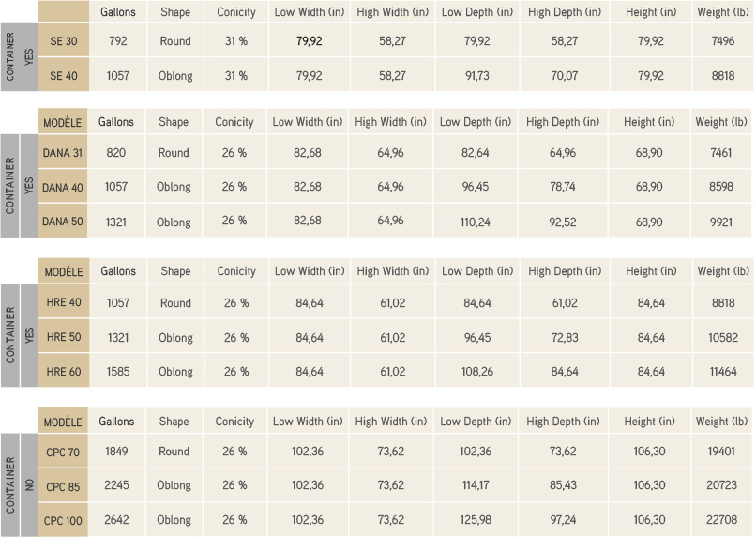Select the SE 40 model label
Viewport: 756px width, 537px height.
click(x=64, y=76)
